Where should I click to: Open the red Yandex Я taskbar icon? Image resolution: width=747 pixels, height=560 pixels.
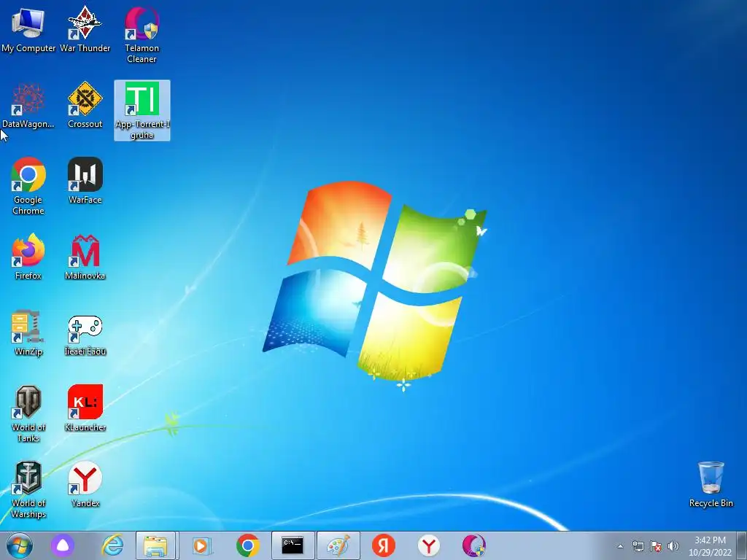[x=384, y=545]
